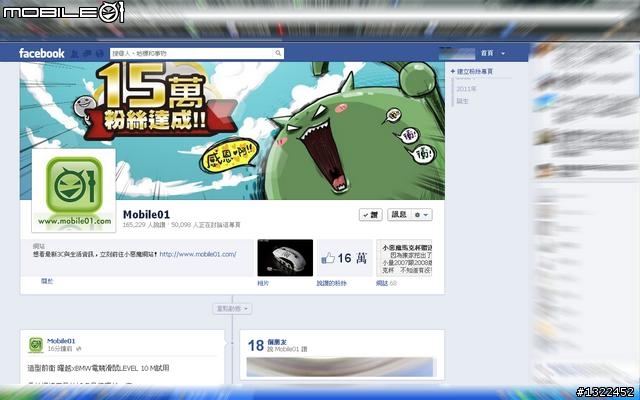Toggle the 讚 liked button
Viewport: 640px width, 400px height.
[371, 215]
